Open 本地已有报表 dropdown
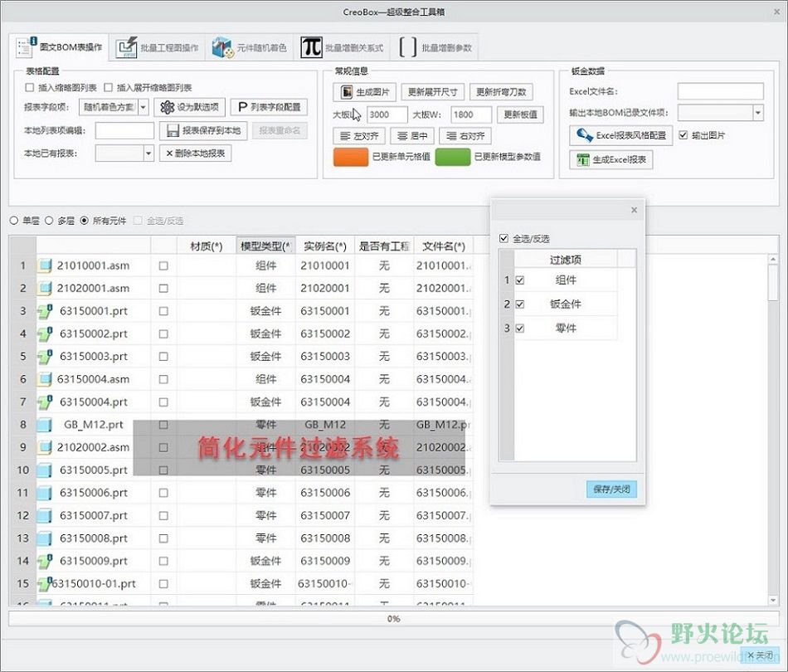The width and height of the screenshot is (788, 672). 148,153
